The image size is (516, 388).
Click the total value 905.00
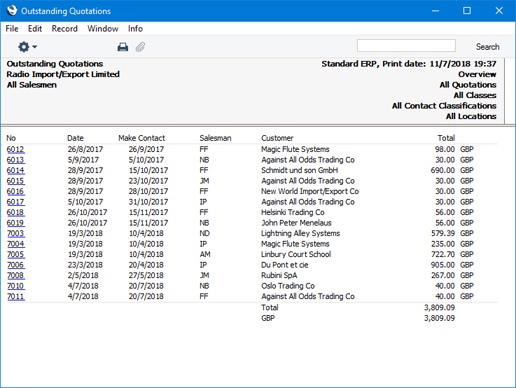click(443, 265)
